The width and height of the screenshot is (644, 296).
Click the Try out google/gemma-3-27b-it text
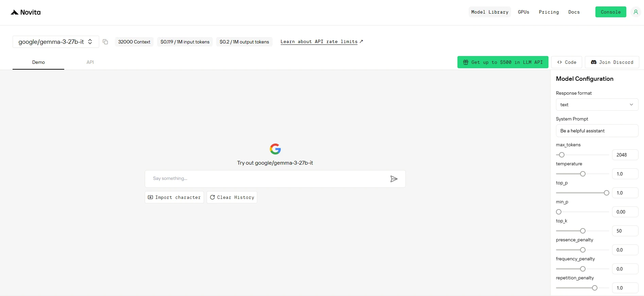click(x=275, y=163)
